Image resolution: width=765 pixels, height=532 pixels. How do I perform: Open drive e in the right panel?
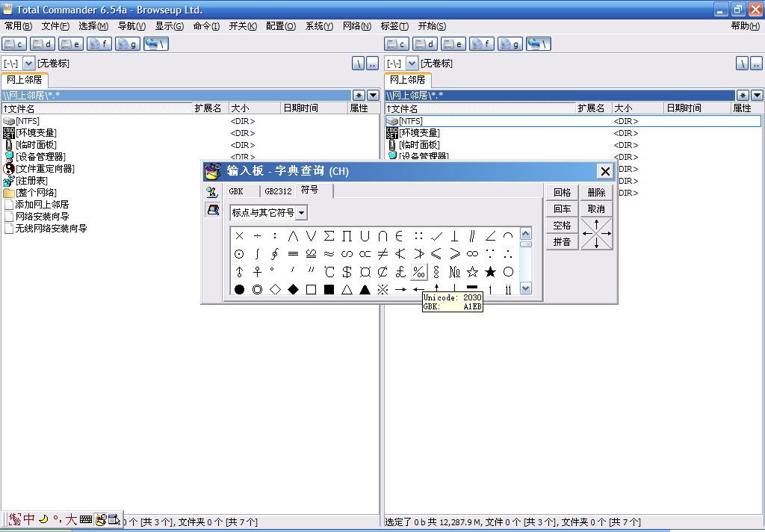pos(453,44)
